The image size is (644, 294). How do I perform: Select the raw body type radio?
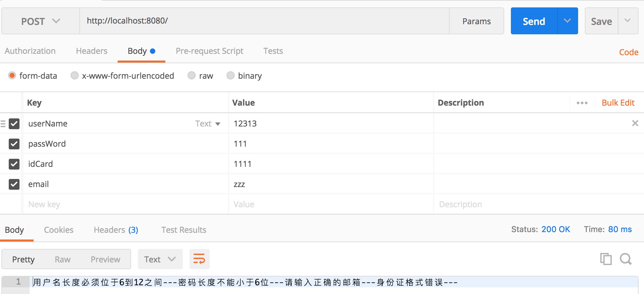pyautogui.click(x=192, y=76)
